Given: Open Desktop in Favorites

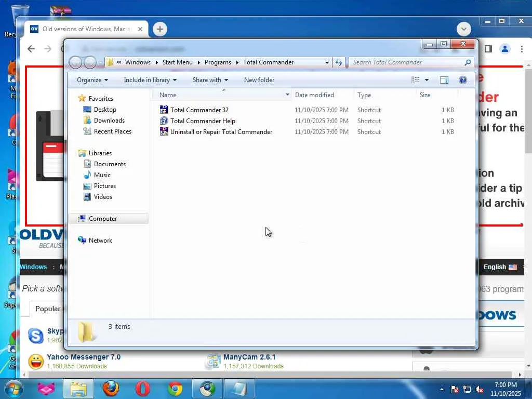Looking at the screenshot, I should click(105, 110).
